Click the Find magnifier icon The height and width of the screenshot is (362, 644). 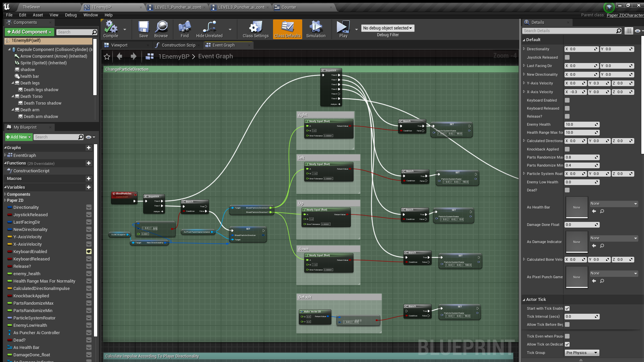(184, 27)
